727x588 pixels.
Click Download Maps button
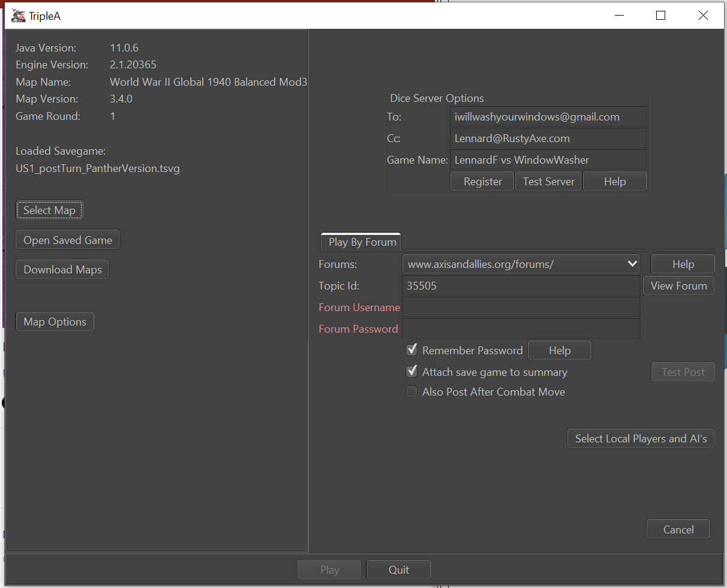(x=62, y=270)
